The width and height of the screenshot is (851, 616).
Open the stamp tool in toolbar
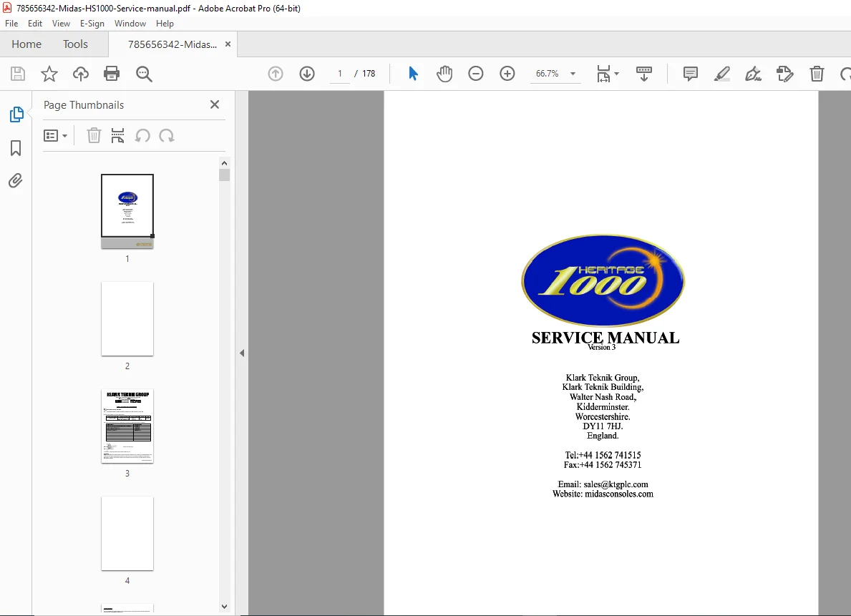point(784,73)
